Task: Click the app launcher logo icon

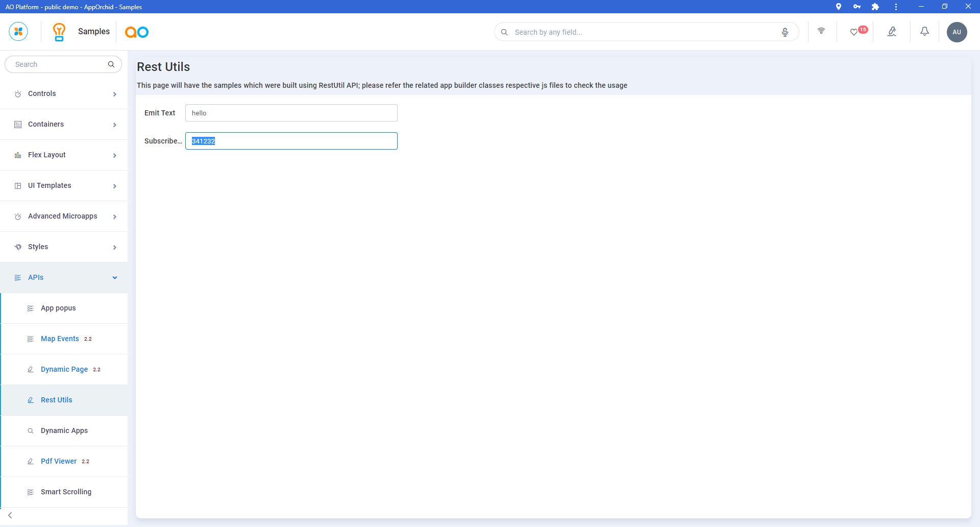Action: coord(18,32)
